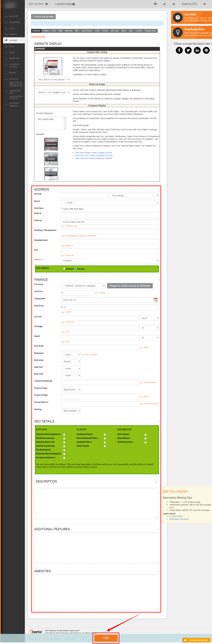The height and width of the screenshot is (644, 212).
Task: Click into the List Price input field
Action: pos(79,293)
